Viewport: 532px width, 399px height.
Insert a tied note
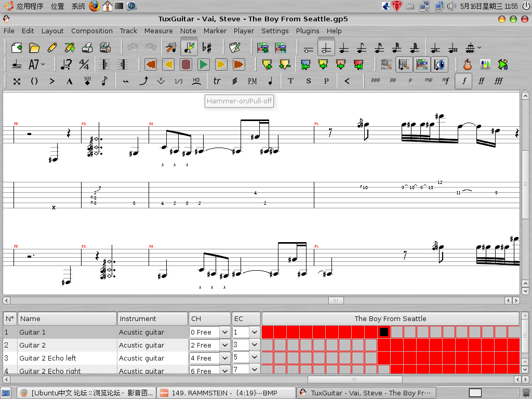17,64
